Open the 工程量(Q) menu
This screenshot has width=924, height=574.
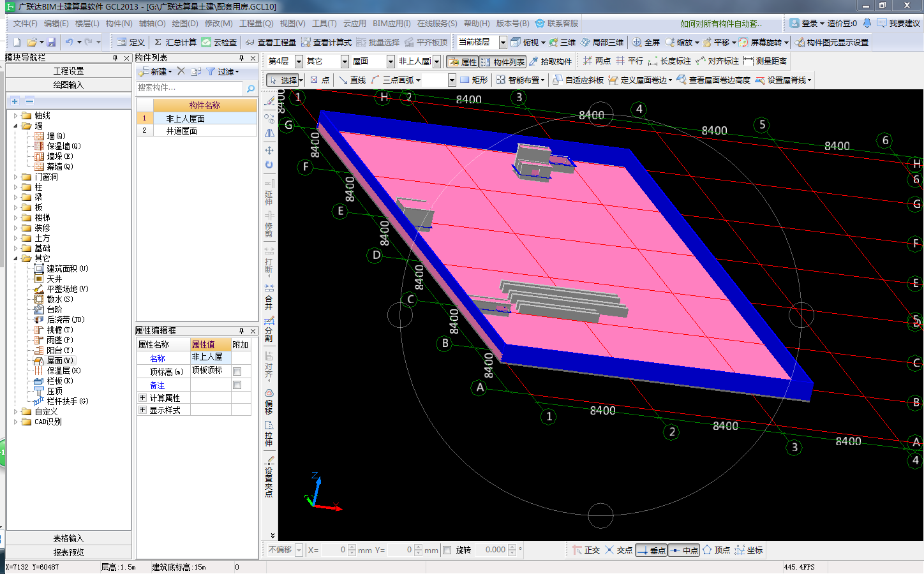(256, 23)
